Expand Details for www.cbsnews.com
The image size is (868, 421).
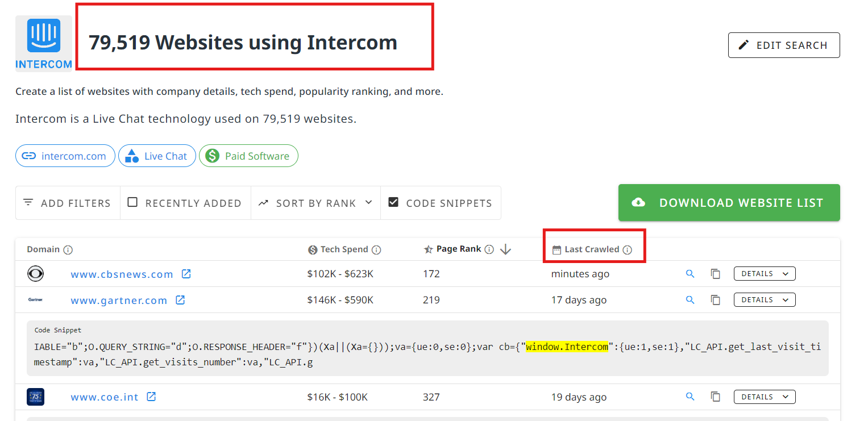coord(765,274)
